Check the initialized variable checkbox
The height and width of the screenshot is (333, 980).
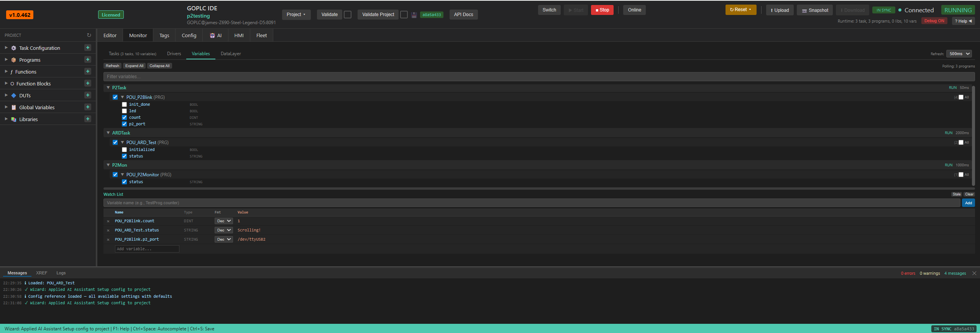124,150
